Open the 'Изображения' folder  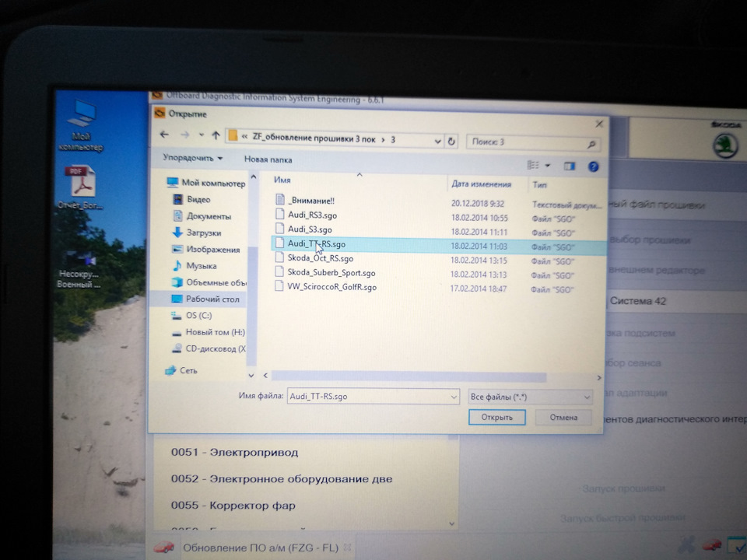[205, 249]
